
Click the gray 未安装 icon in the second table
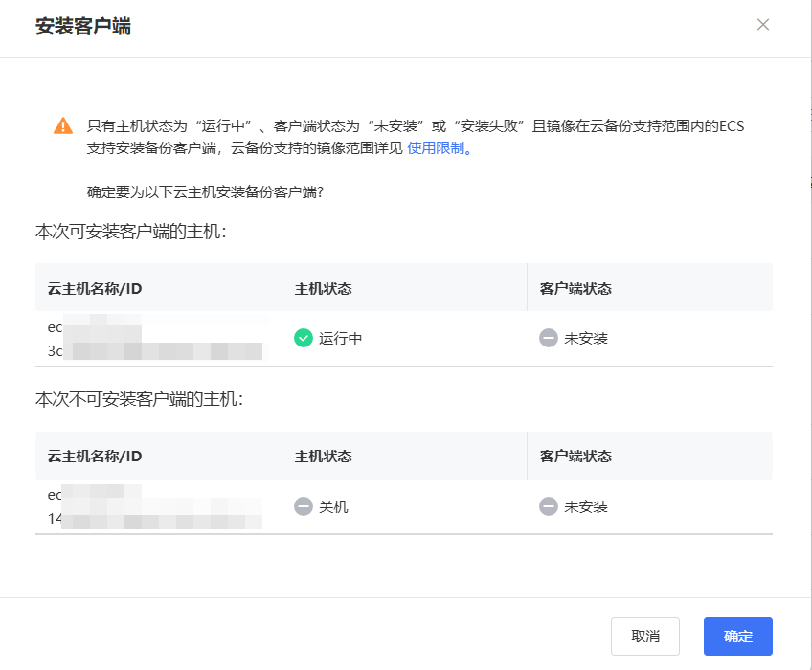547,506
